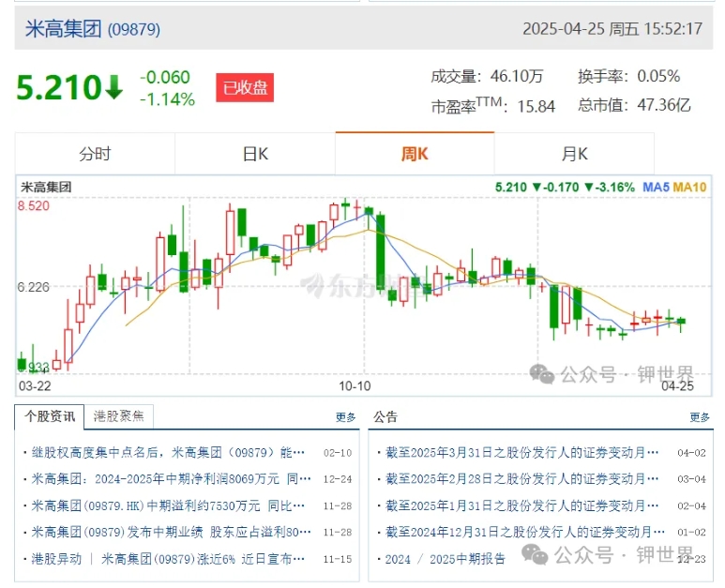This screenshot has height=588, width=725.
Task: Click the chart's 5.210 closing price label
Action: (511, 188)
